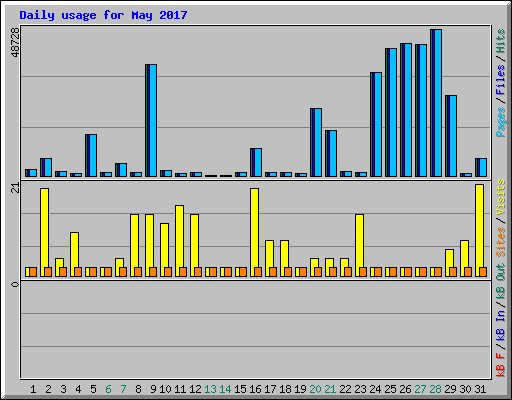
Task: Click the Sites legend label
Action: (501, 242)
